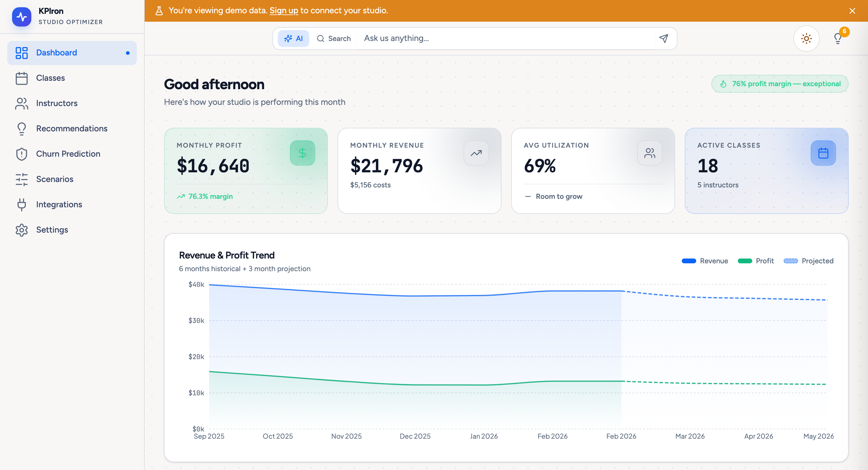This screenshot has width=868, height=470.
Task: Dismiss the demo data banner
Action: click(x=852, y=11)
